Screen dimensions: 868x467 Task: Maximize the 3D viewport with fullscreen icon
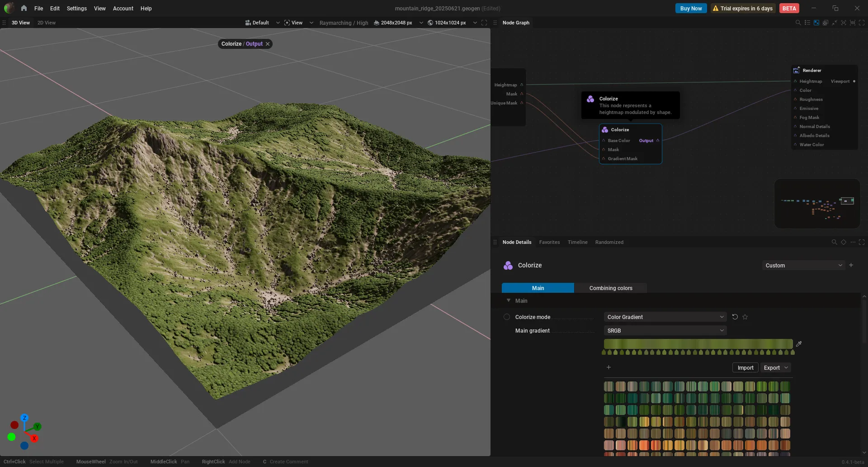[484, 23]
